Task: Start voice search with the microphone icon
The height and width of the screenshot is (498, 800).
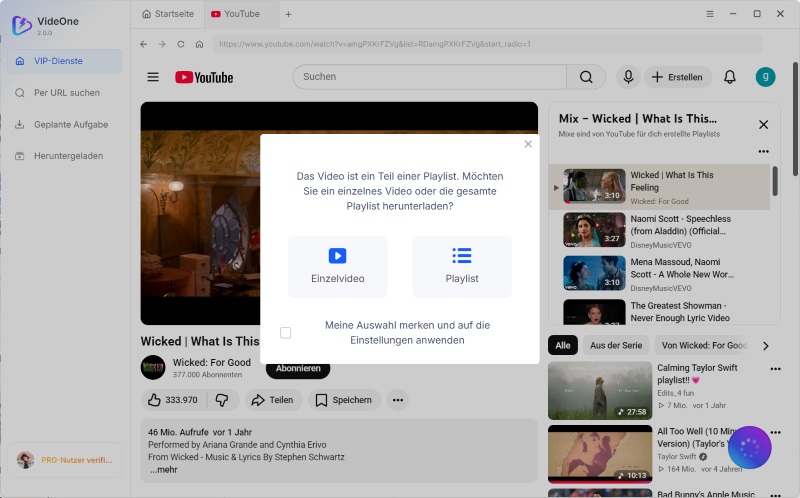Action: (628, 77)
